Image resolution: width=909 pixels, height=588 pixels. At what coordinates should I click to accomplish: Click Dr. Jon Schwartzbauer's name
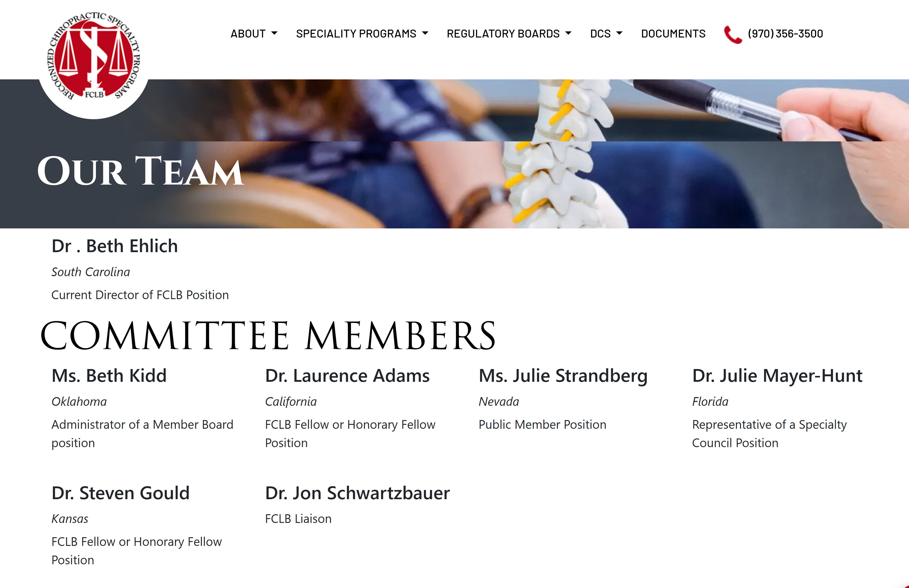[x=357, y=493]
